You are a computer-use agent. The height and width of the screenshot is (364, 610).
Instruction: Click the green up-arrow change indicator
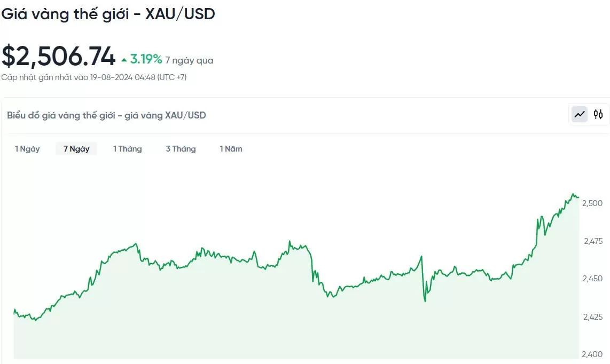tap(124, 60)
